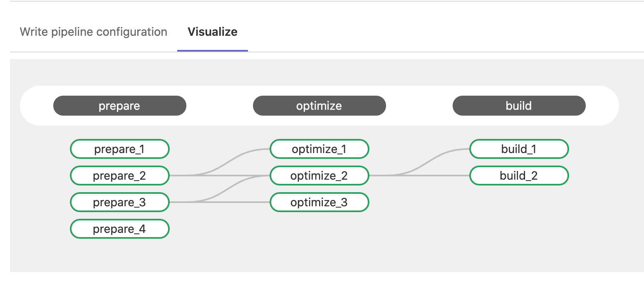
Task: Select the build_1 job node
Action: pyautogui.click(x=519, y=149)
